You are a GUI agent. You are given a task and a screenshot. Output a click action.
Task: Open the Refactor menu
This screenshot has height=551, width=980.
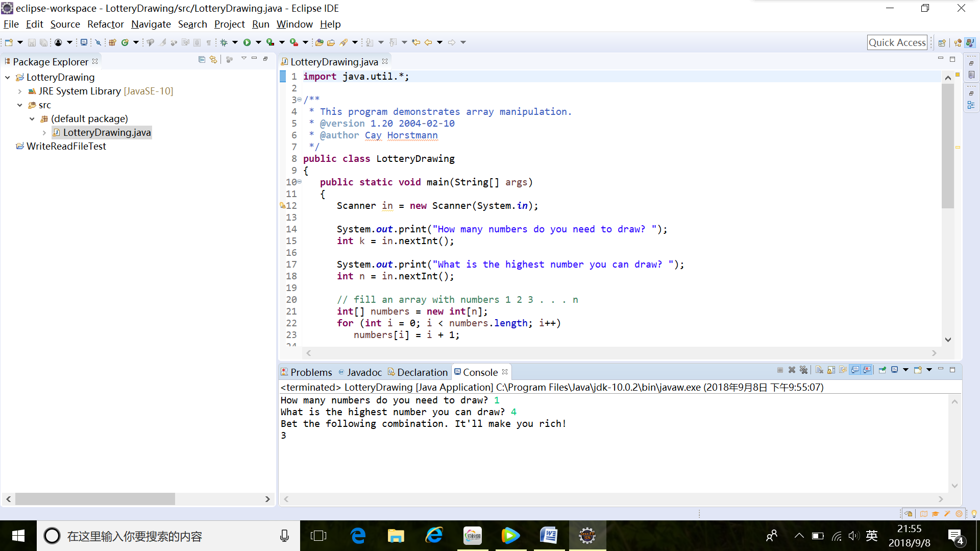(105, 24)
